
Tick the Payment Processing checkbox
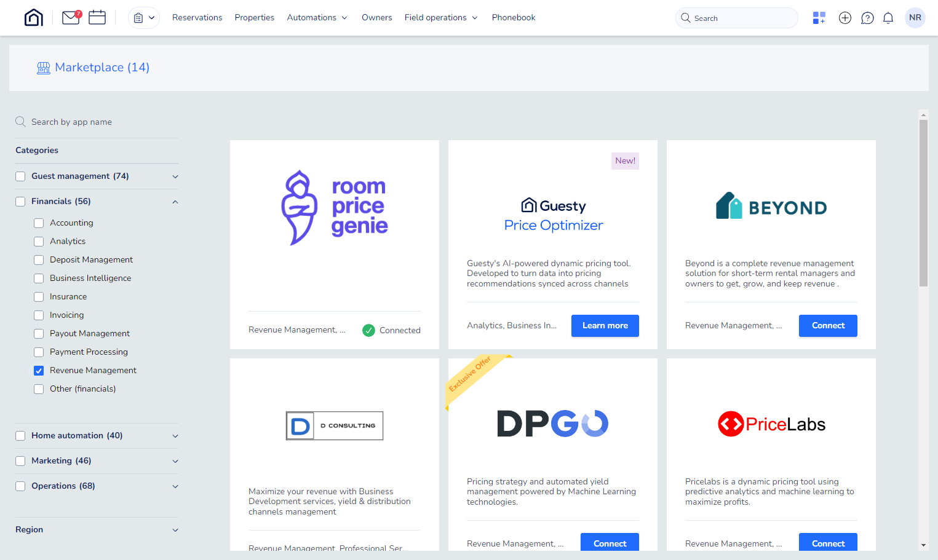tap(39, 352)
